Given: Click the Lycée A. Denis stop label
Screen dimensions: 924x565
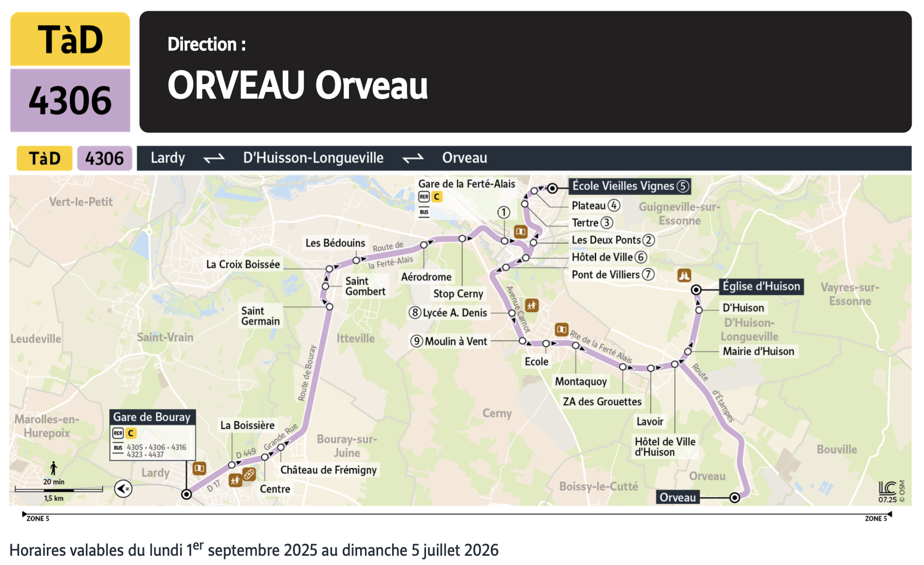Looking at the screenshot, I should click(448, 313).
